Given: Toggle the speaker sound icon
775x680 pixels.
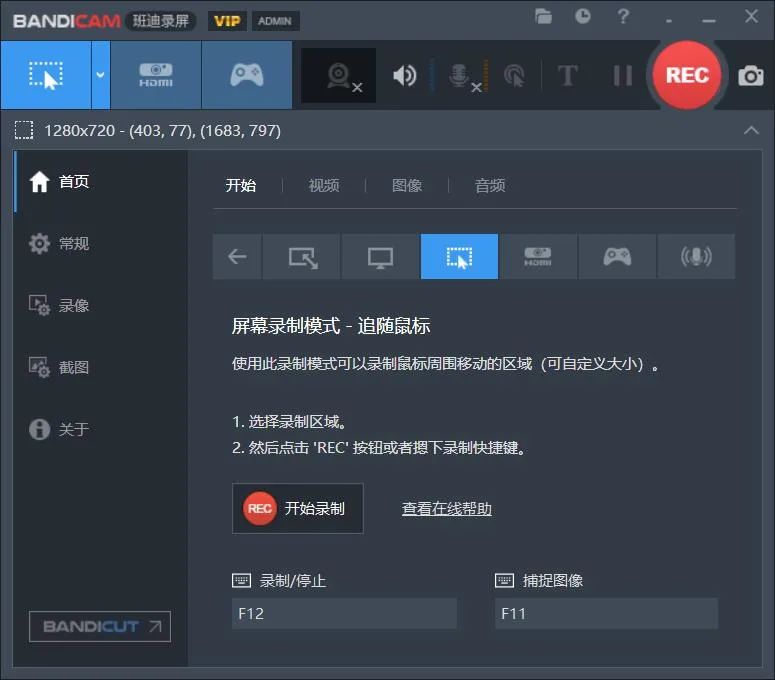Looking at the screenshot, I should coord(404,76).
